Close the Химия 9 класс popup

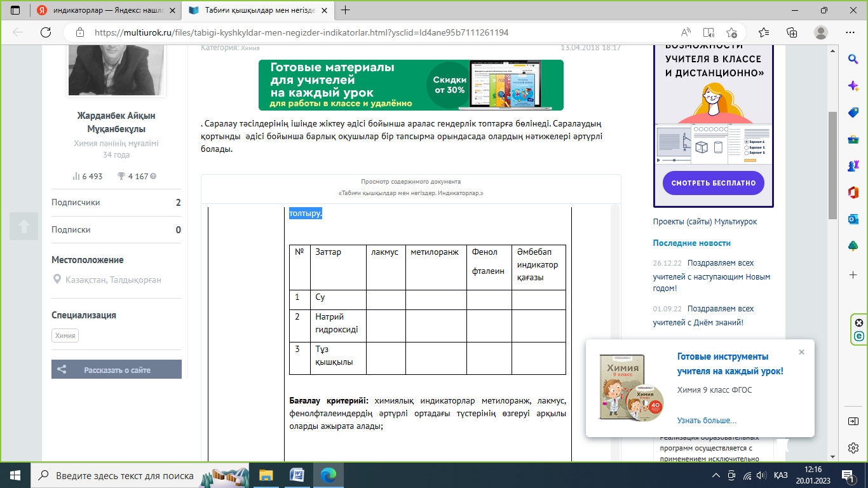[x=801, y=352]
